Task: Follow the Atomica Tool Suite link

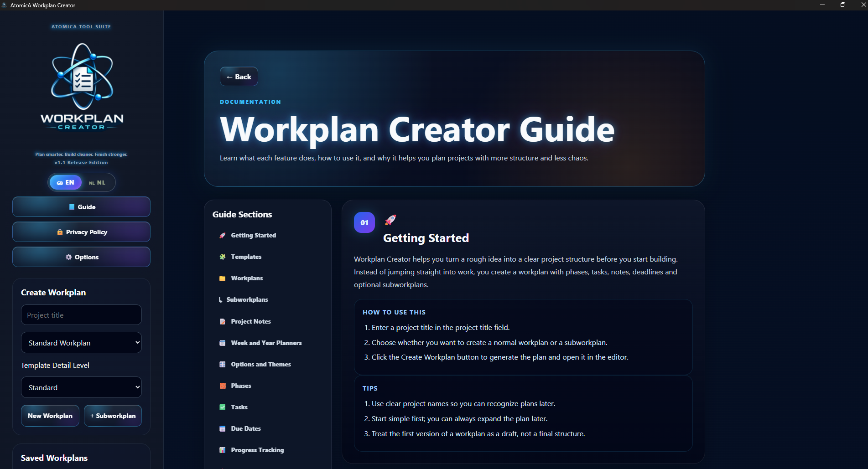Action: coord(81,27)
